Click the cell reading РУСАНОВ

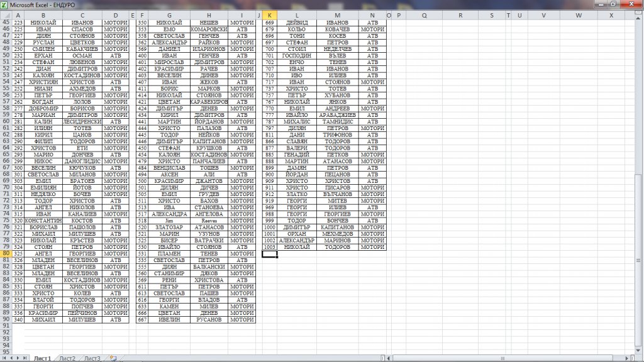(x=209, y=320)
